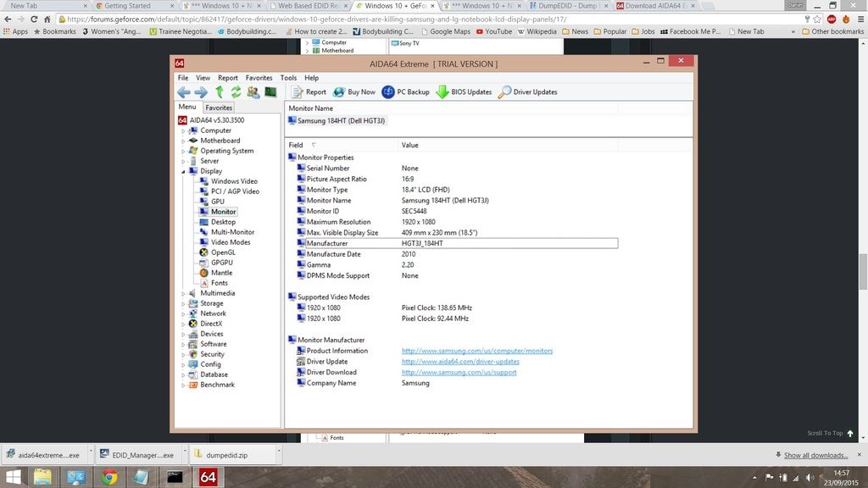Switch to the Web Based EDID Reader tab
The width and height of the screenshot is (868, 488).
pos(309,6)
